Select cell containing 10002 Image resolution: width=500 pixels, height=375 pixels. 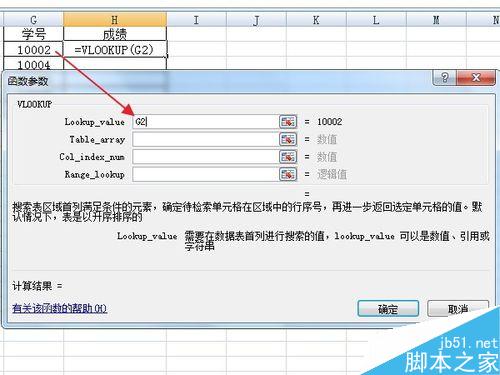click(33, 50)
